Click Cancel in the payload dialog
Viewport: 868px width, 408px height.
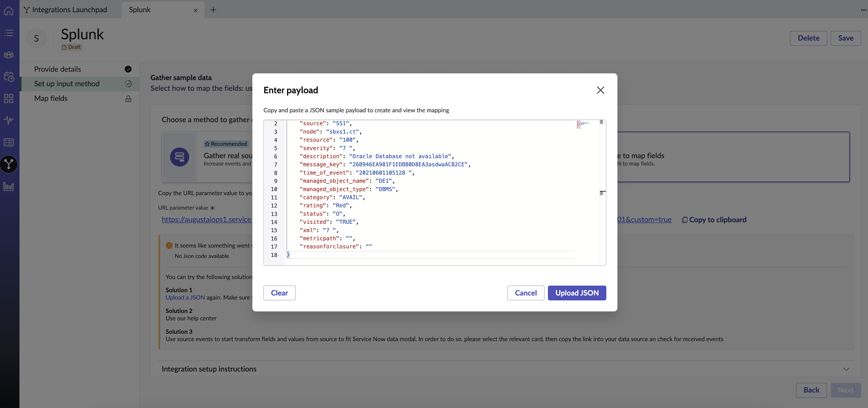[526, 293]
